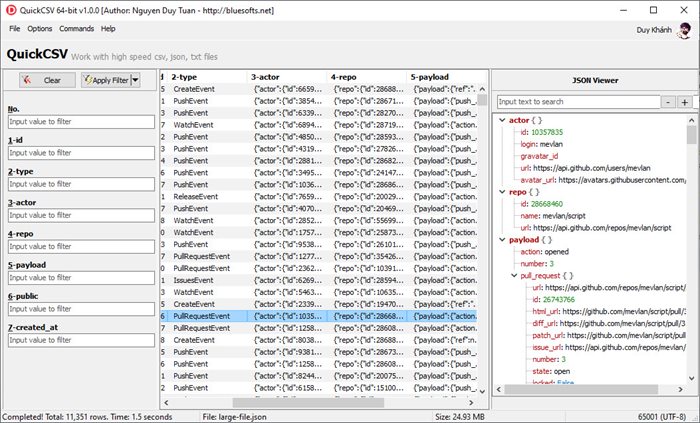The width and height of the screenshot is (700, 423).
Task: Click the 4-repo column header
Action: pos(367,77)
